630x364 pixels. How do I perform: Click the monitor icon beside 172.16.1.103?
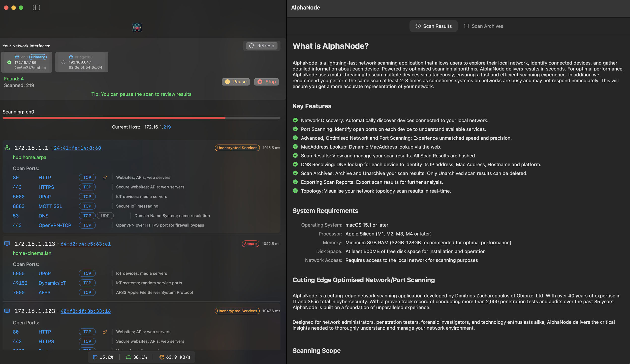7,311
